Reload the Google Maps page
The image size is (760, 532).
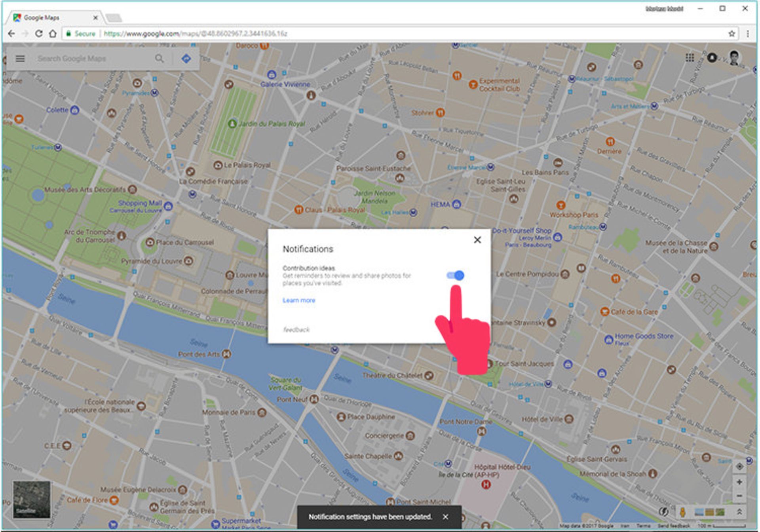pyautogui.click(x=39, y=34)
